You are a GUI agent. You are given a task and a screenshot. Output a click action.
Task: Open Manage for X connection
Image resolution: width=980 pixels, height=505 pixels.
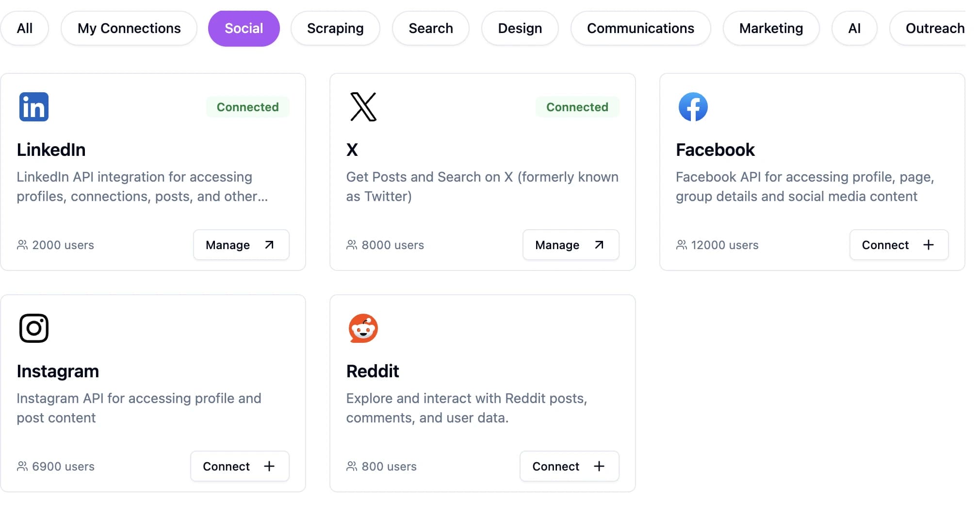click(571, 245)
